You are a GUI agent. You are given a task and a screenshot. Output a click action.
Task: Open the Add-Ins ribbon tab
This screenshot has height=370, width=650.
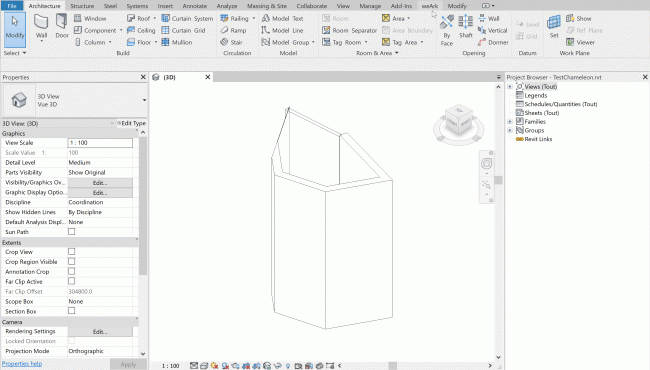coord(401,6)
